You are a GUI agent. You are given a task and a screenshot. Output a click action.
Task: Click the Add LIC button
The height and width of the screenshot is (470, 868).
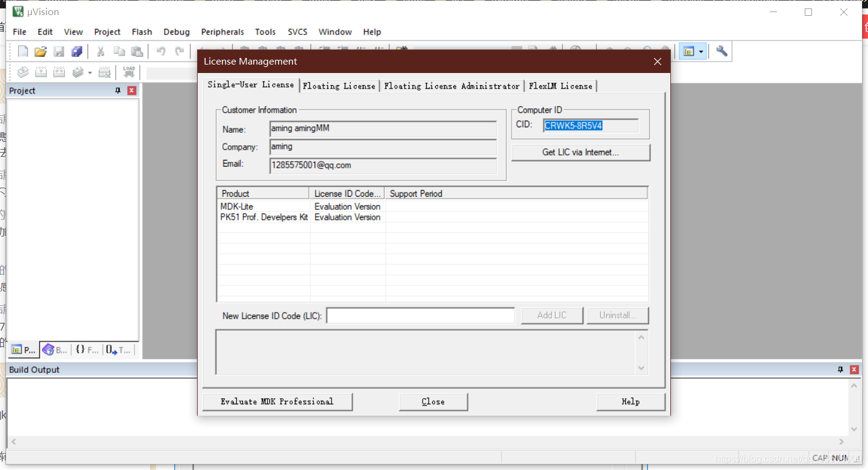[552, 315]
